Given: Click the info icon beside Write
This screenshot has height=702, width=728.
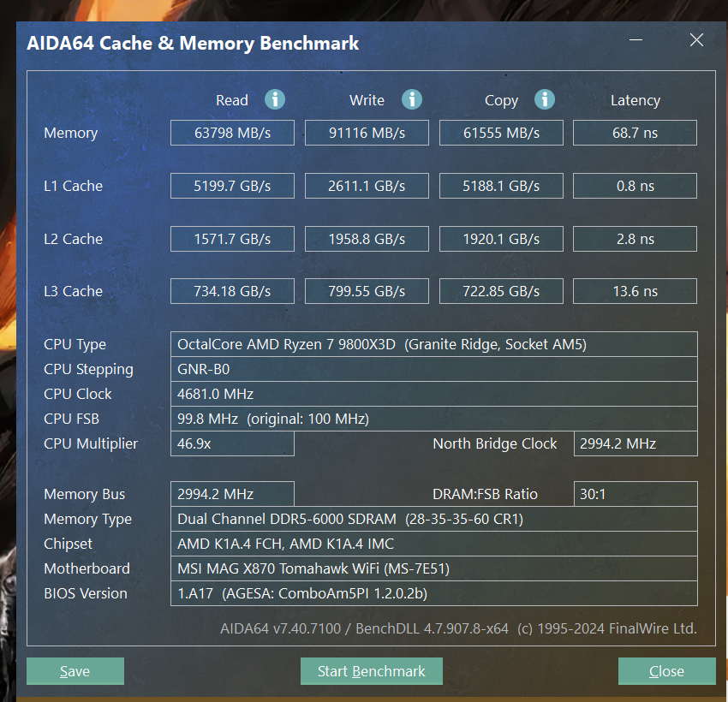Looking at the screenshot, I should (x=412, y=99).
